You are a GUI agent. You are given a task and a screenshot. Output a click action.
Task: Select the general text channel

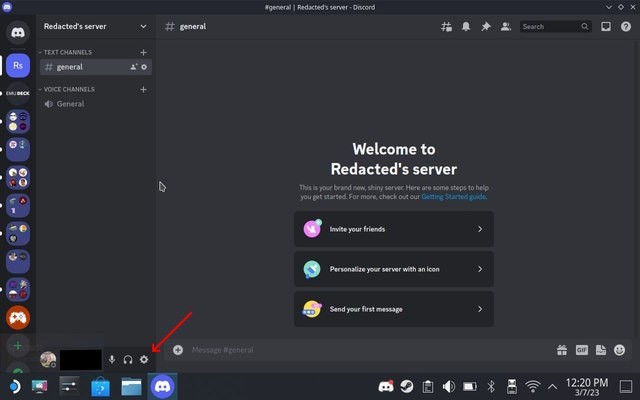click(96, 67)
